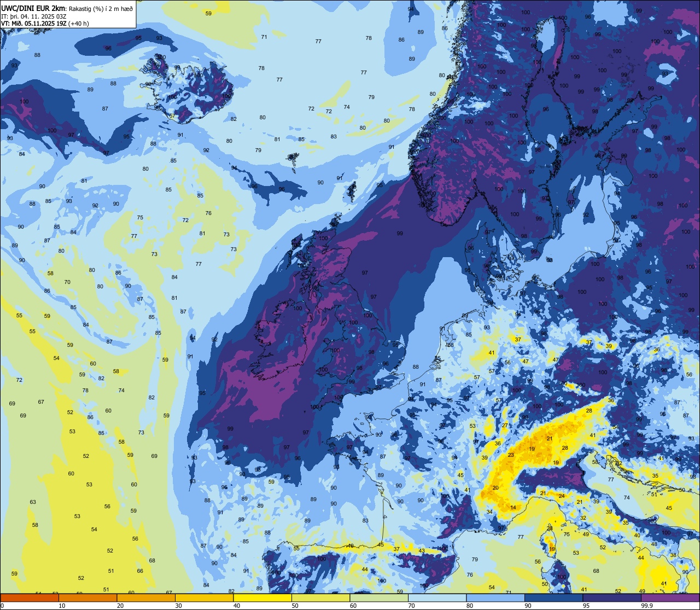
Task: Click the "50" tick label under the color bar
Action: (x=295, y=606)
